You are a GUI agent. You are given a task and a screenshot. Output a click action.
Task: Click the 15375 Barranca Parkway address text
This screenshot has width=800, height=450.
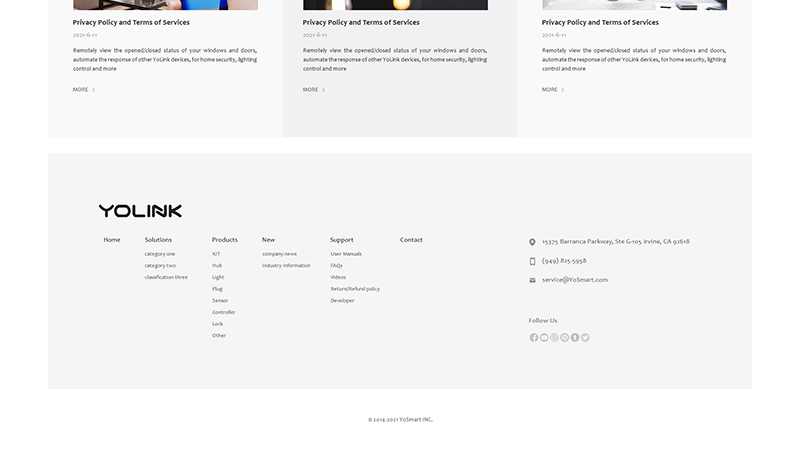(615, 241)
